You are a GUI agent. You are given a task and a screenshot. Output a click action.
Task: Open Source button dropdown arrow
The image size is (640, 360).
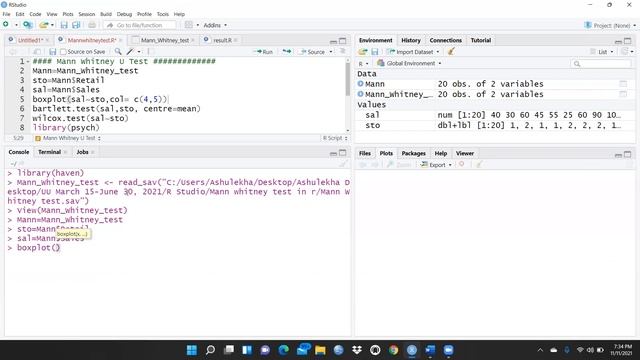click(331, 52)
